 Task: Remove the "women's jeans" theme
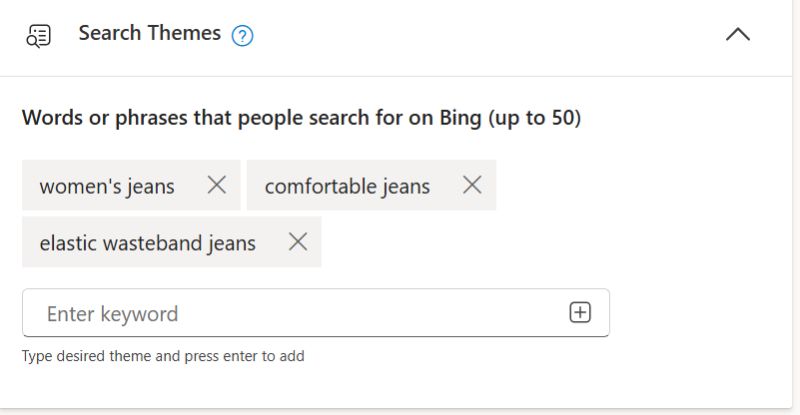(x=217, y=185)
